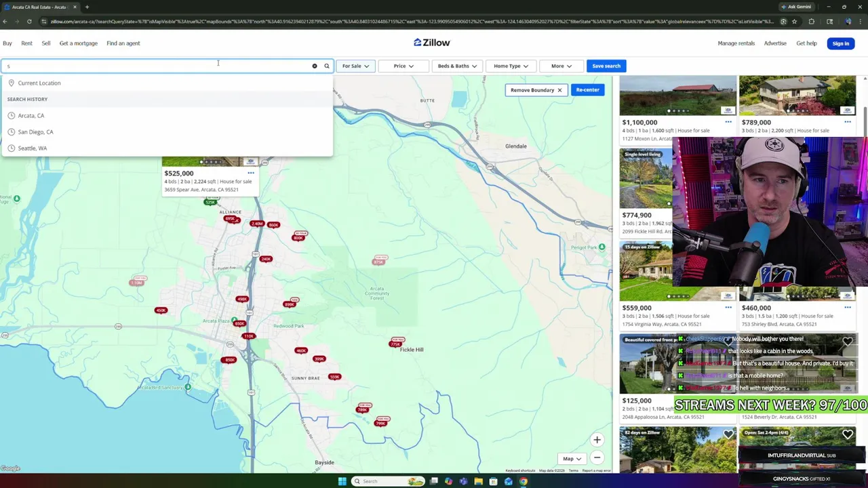Zoom in on the map with plus button

click(x=597, y=440)
